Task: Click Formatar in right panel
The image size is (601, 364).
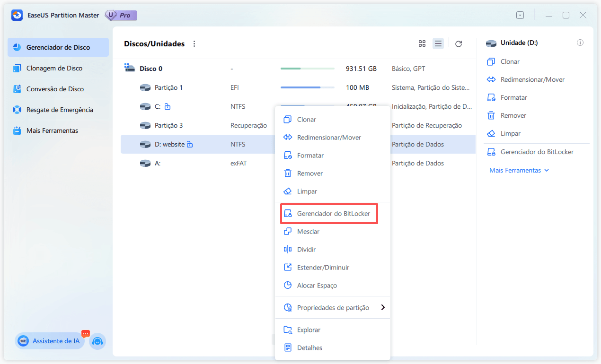Action: coord(507,97)
